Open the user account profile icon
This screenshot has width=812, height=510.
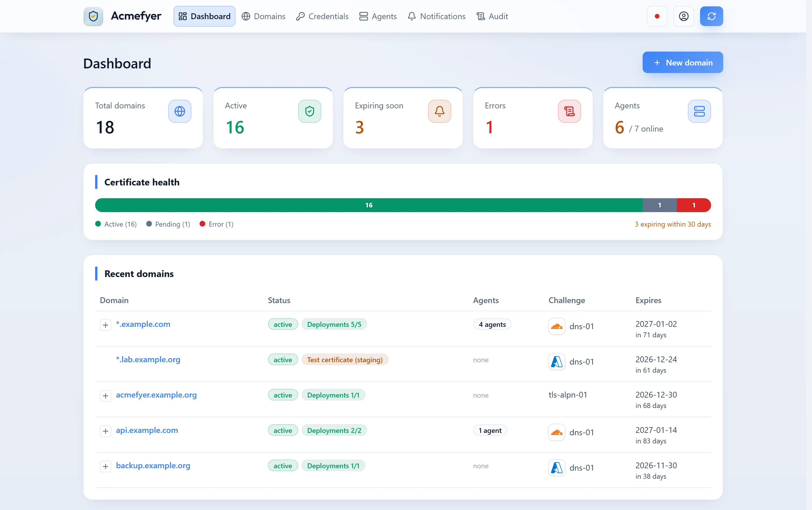click(684, 16)
